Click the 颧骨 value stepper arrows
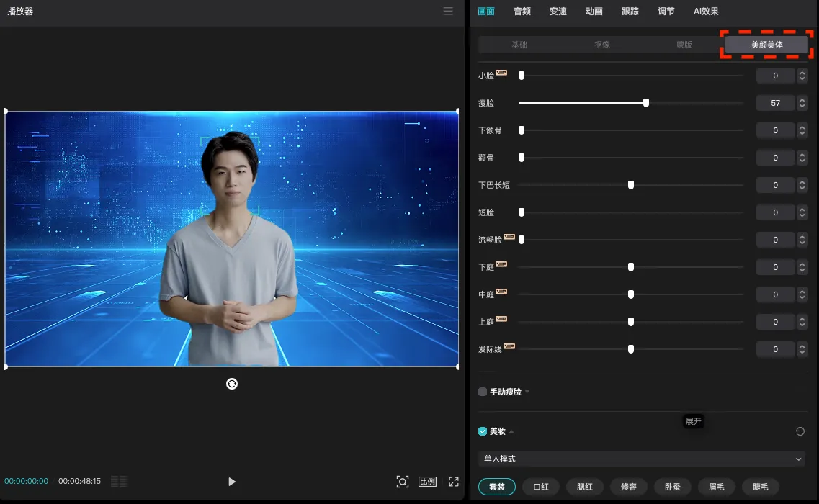The height and width of the screenshot is (504, 819). (x=802, y=158)
